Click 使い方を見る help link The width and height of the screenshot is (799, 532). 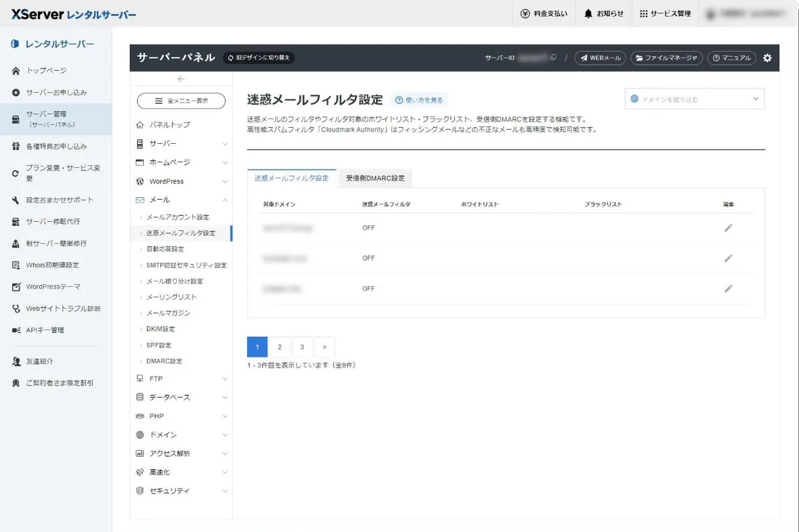419,100
